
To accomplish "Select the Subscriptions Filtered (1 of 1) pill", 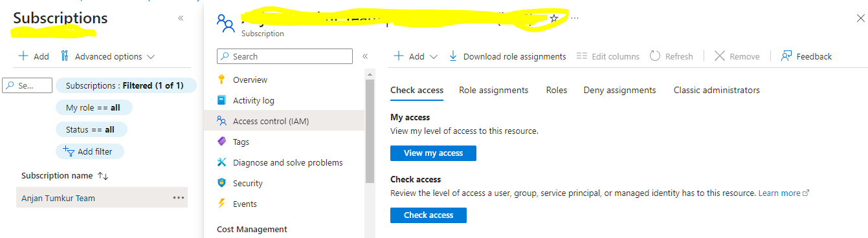I will click(x=126, y=85).
